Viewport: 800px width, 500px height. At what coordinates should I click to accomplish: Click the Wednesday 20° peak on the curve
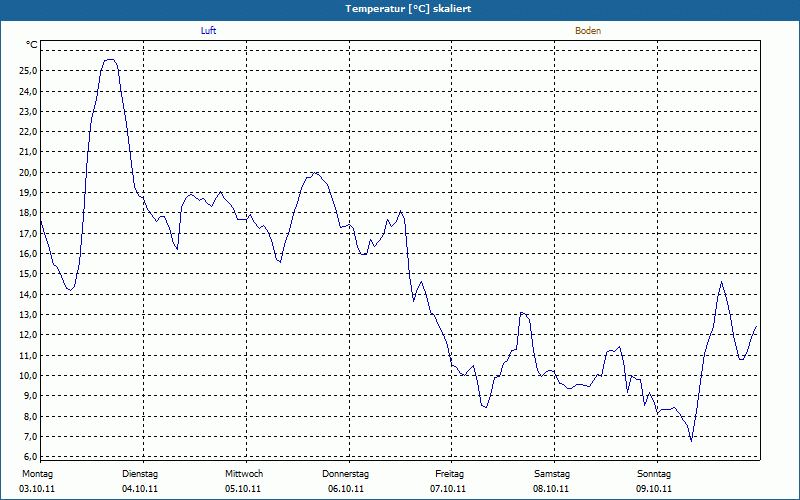pyautogui.click(x=316, y=173)
